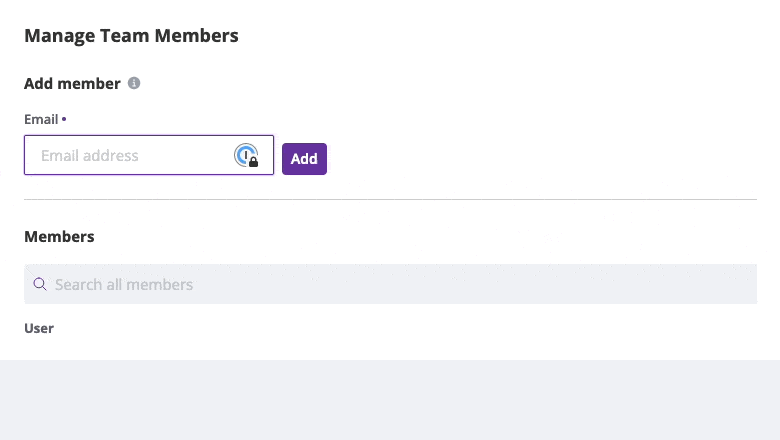780x440 pixels.
Task: Click the lock badge on password manager icon
Action: (254, 162)
